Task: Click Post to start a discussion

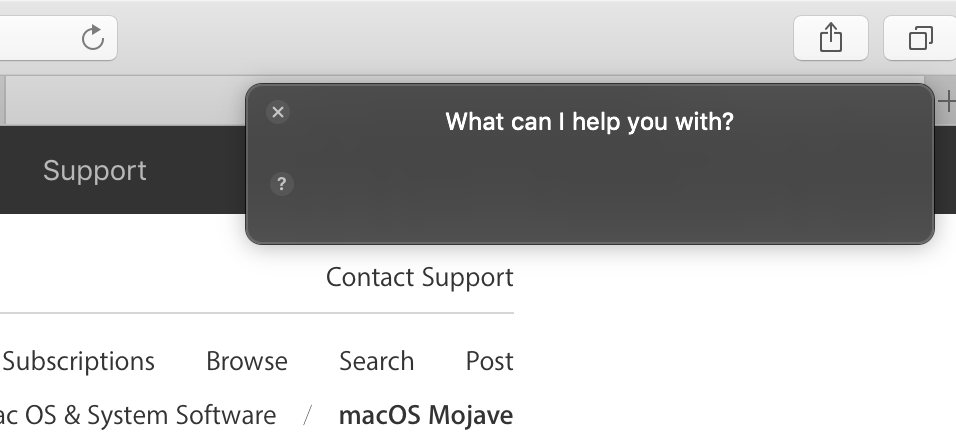Action: coord(489,361)
